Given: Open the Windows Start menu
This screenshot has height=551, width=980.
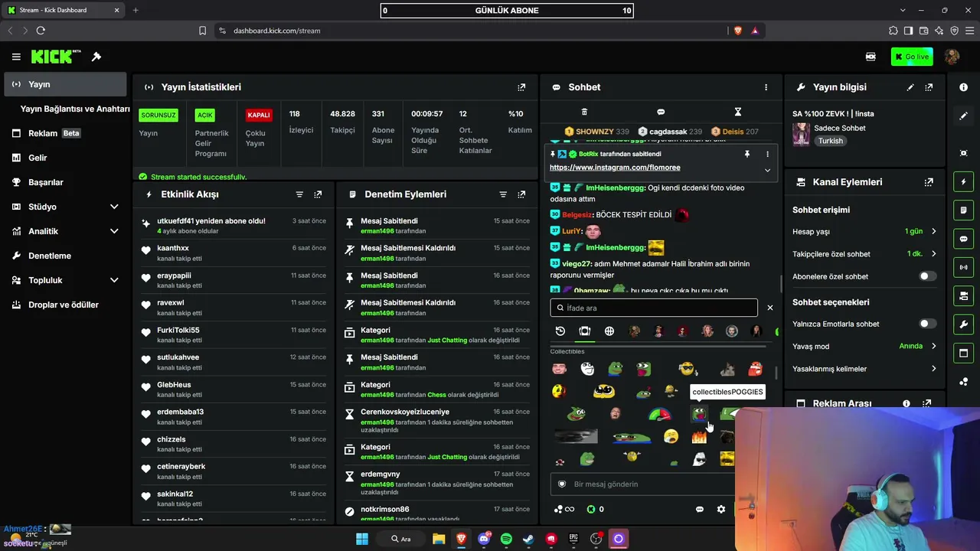Looking at the screenshot, I should (x=362, y=539).
